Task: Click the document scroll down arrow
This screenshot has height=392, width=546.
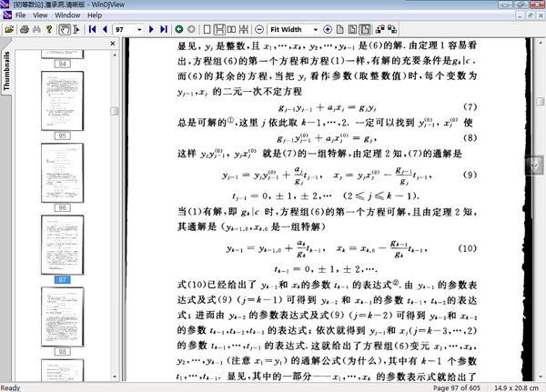Action: click(541, 377)
